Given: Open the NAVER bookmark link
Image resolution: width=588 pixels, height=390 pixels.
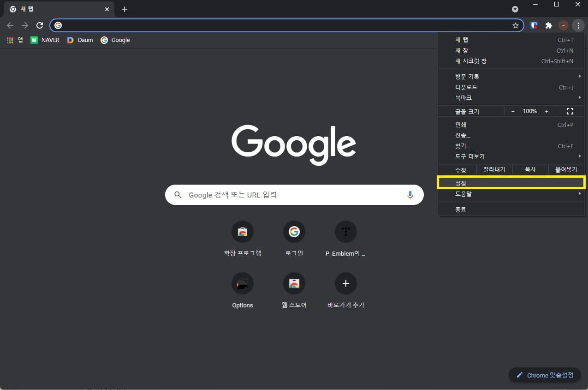Looking at the screenshot, I should (45, 40).
